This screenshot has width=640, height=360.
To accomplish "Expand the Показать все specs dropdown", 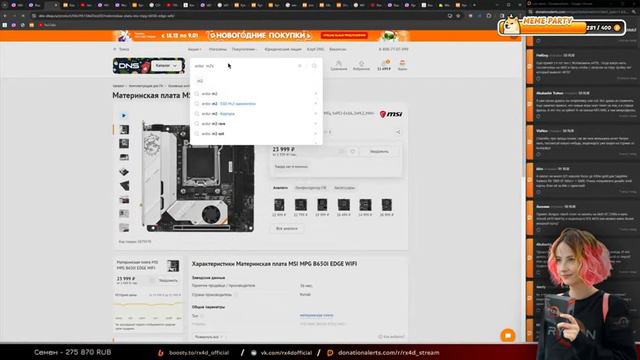I will point(209,337).
